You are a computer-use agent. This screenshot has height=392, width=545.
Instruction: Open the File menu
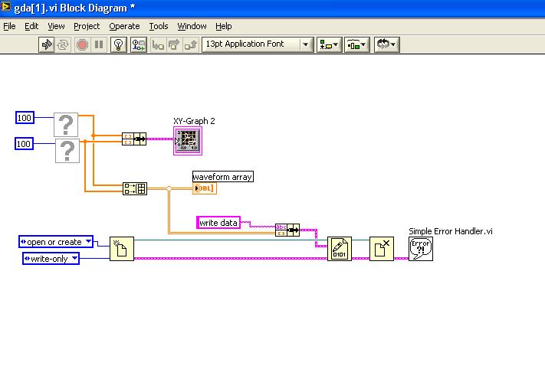(x=9, y=26)
